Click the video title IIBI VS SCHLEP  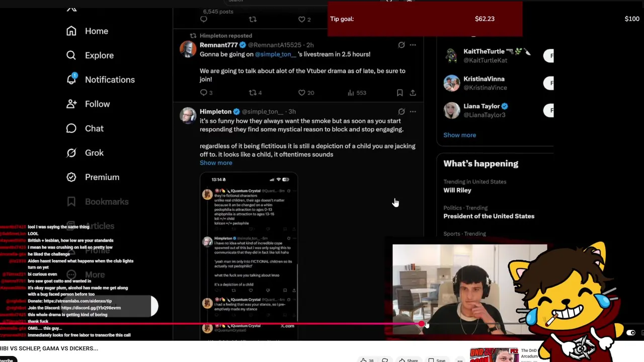click(49, 348)
